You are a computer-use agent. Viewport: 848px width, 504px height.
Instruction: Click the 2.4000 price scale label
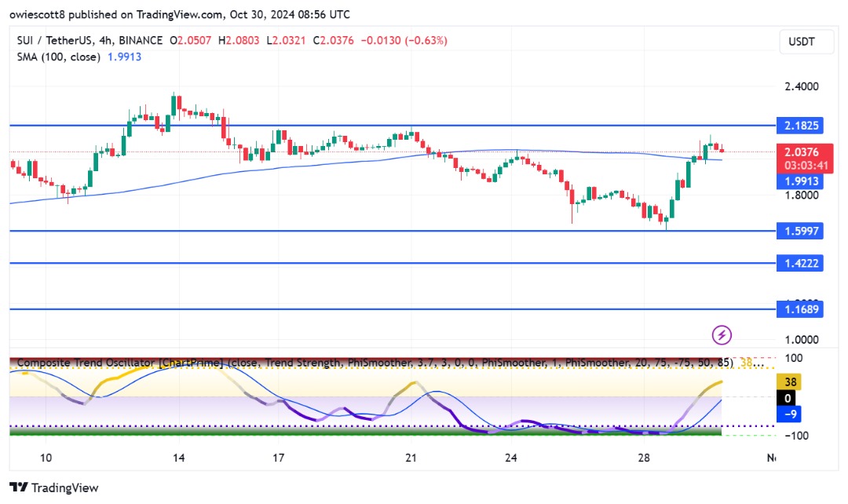click(802, 86)
